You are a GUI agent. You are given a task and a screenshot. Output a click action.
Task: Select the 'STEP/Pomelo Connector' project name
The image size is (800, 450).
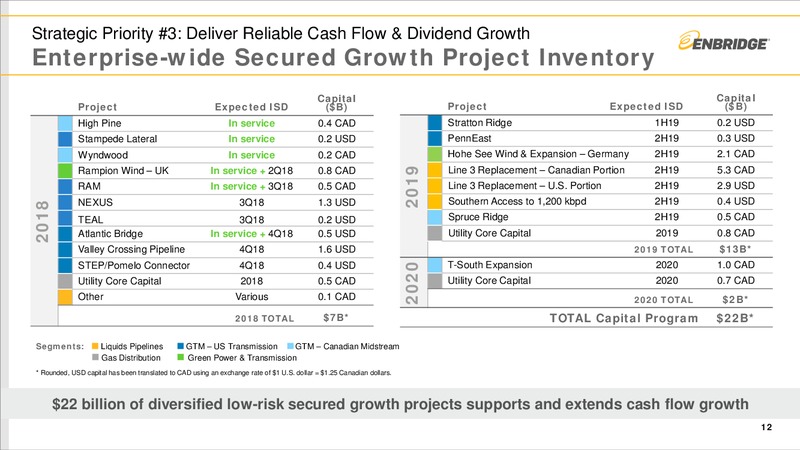click(134, 266)
